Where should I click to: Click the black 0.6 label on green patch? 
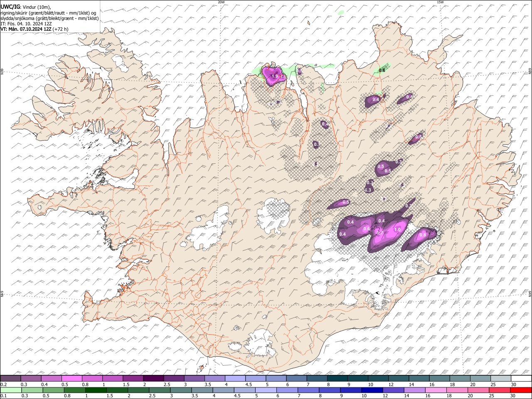coord(382,70)
